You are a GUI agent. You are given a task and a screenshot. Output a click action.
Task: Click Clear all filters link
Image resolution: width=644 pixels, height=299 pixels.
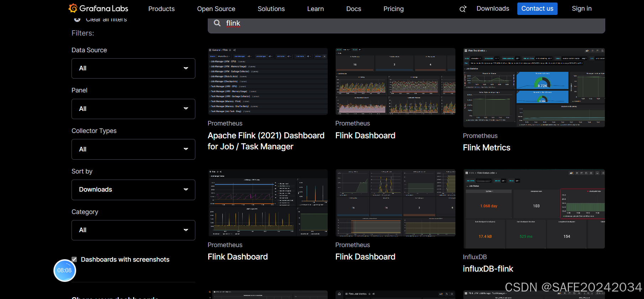(x=106, y=20)
